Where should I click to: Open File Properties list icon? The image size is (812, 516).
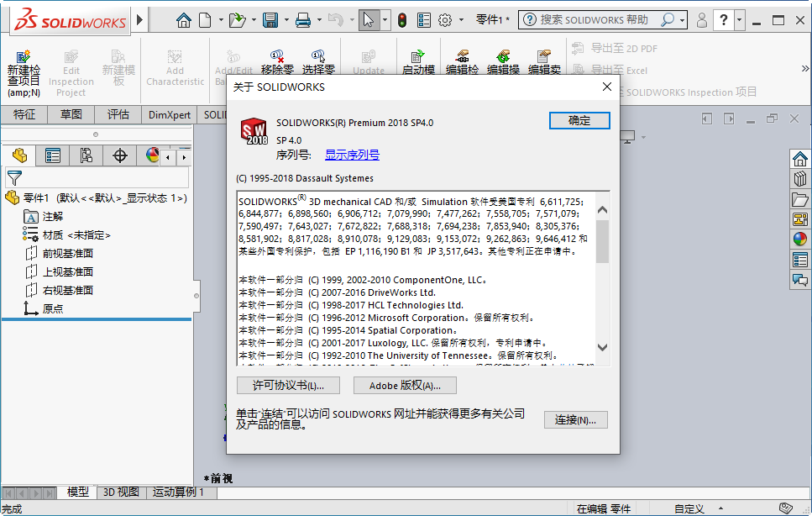point(424,20)
